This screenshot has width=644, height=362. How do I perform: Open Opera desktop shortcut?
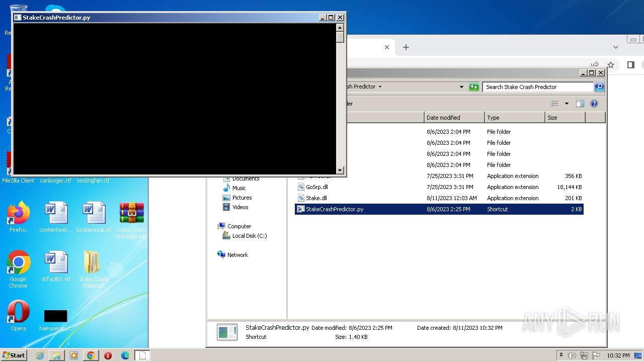(x=18, y=316)
